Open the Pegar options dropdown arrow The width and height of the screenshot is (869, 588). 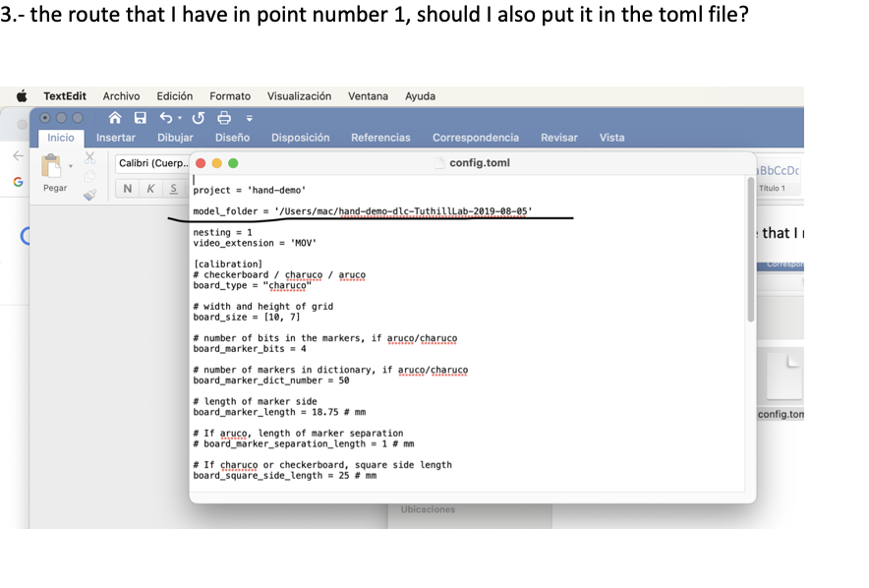[x=71, y=165]
